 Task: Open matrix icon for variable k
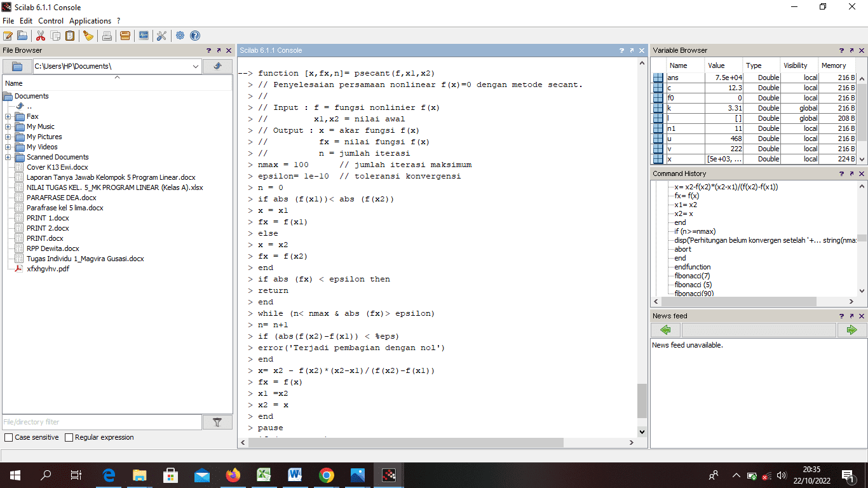tap(658, 108)
